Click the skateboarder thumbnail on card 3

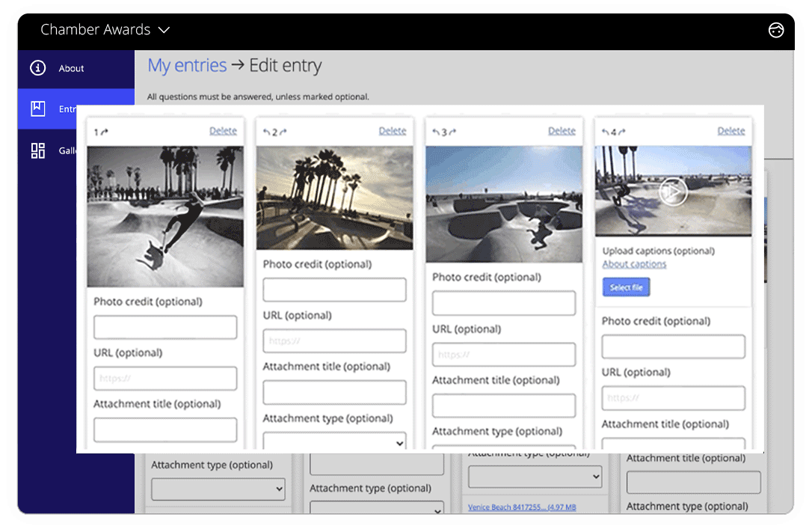[504, 203]
